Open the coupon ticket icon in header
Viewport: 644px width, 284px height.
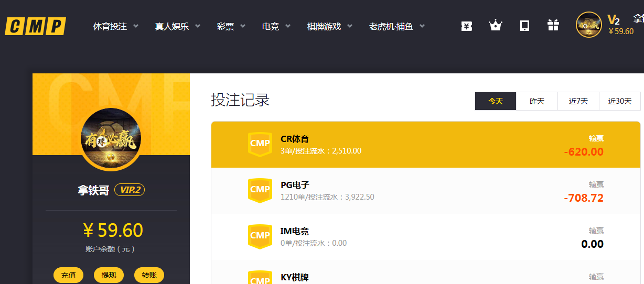pyautogui.click(x=466, y=26)
